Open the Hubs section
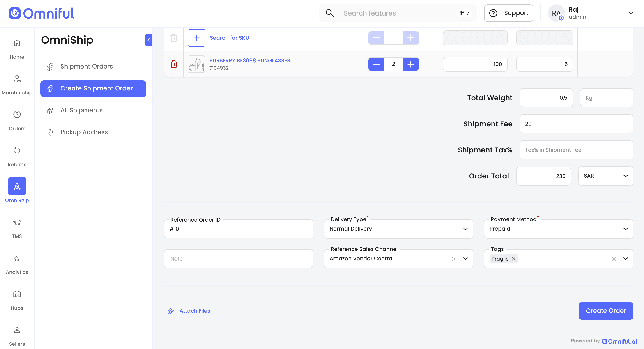Screen dimensions: 644x349 (17, 300)
